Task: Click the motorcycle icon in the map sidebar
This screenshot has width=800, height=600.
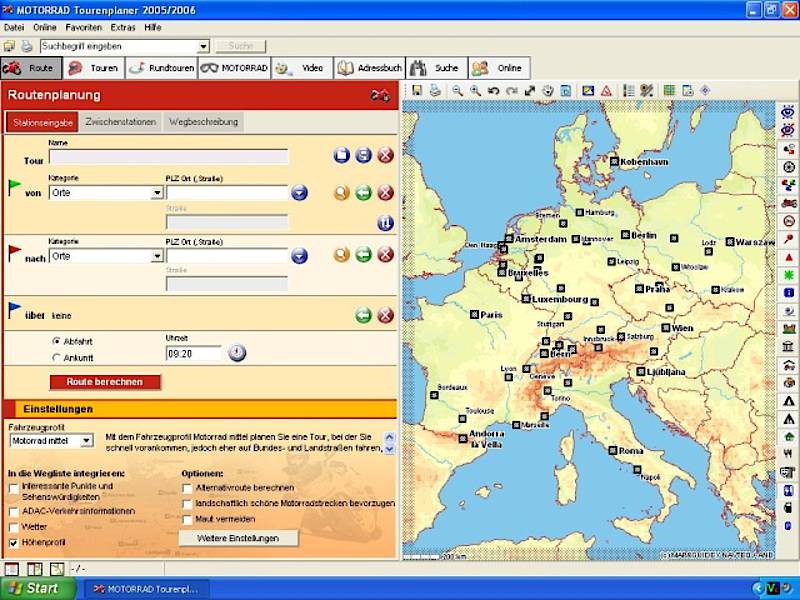Action: [x=788, y=203]
